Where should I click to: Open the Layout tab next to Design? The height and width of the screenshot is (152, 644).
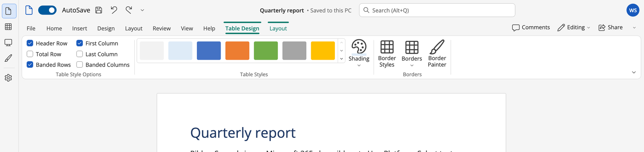pyautogui.click(x=134, y=28)
